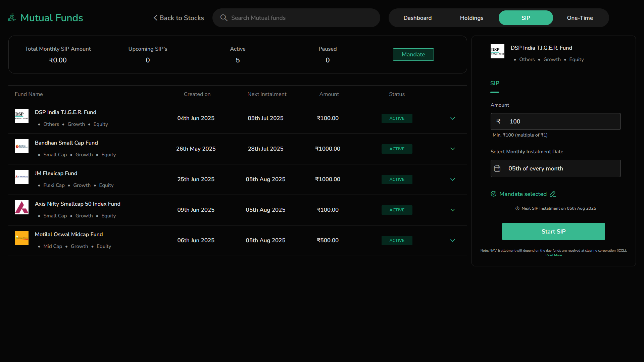The width and height of the screenshot is (644, 362).
Task: Open Motilal Oswal Midcap Fund name
Action: (69, 234)
